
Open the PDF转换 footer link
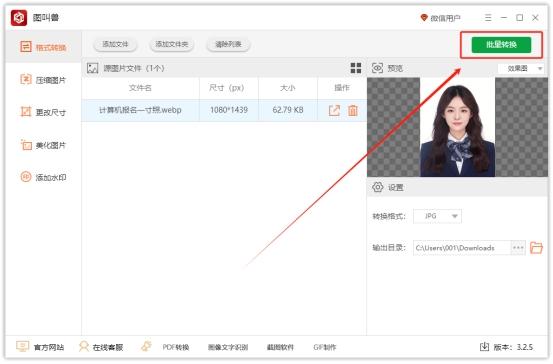(x=176, y=347)
